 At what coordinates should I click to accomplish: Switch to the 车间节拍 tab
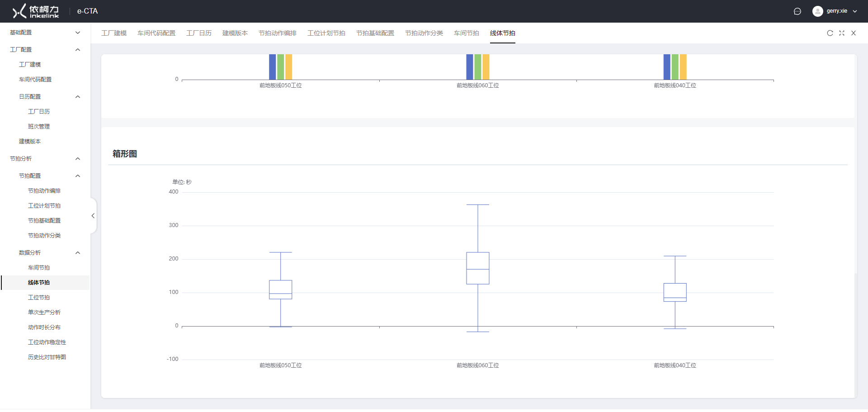[466, 33]
